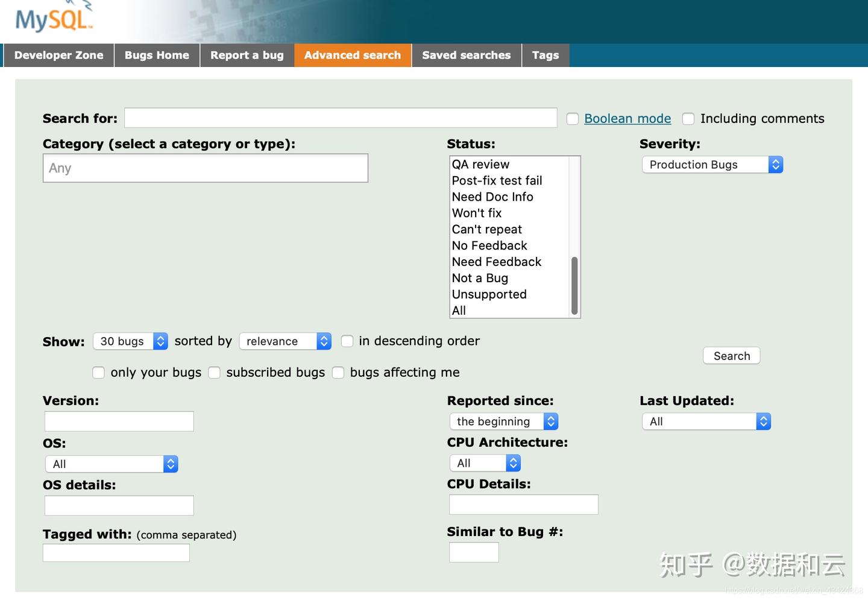This screenshot has height=600, width=868.
Task: Open the Reported since dropdown
Action: [503, 421]
